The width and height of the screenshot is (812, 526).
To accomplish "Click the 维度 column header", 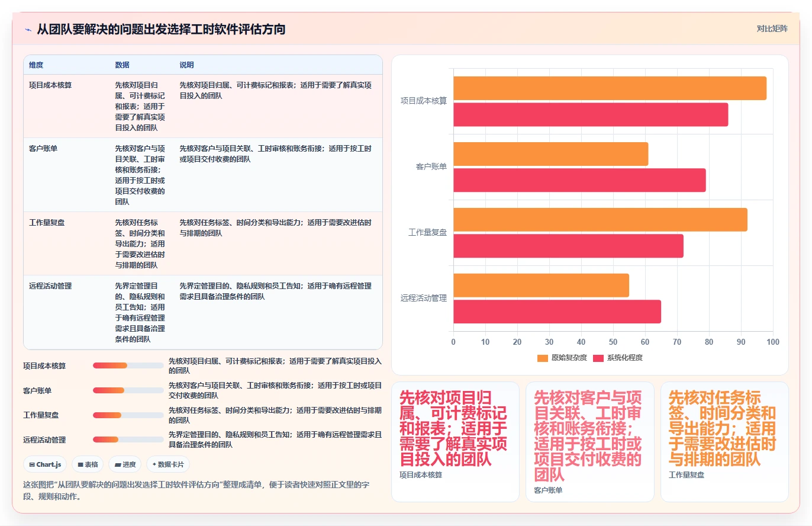I will (x=36, y=65).
